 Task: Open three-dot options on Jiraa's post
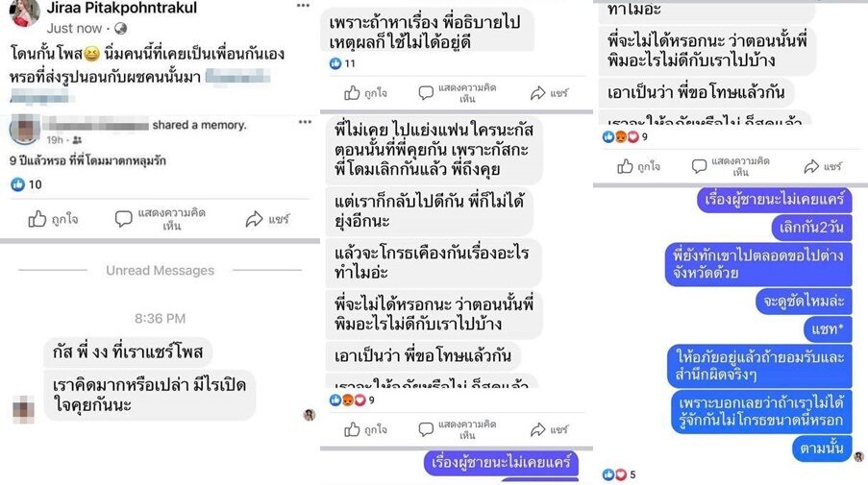point(304,6)
